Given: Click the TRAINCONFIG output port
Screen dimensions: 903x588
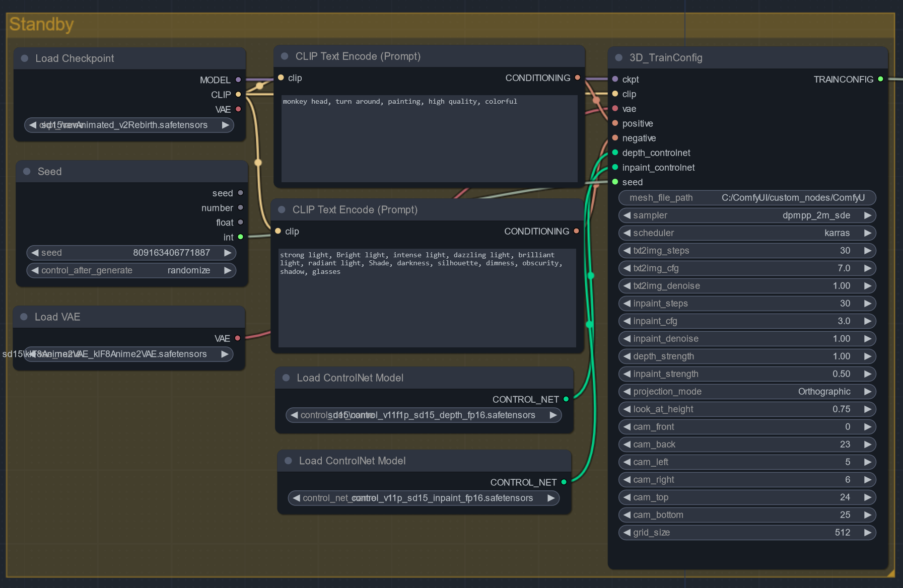Looking at the screenshot, I should 880,79.
